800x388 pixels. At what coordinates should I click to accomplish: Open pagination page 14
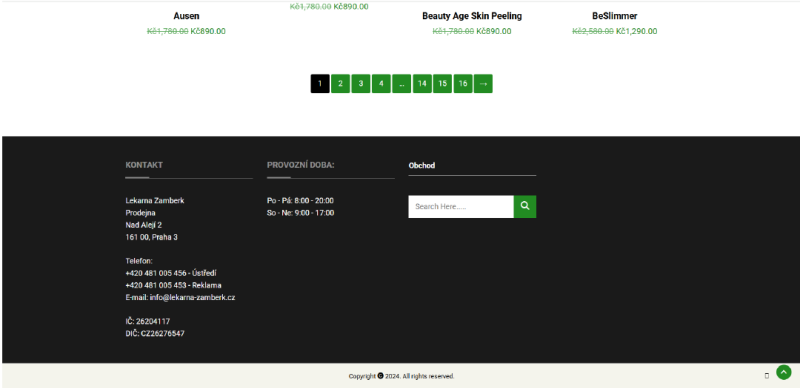pos(422,84)
